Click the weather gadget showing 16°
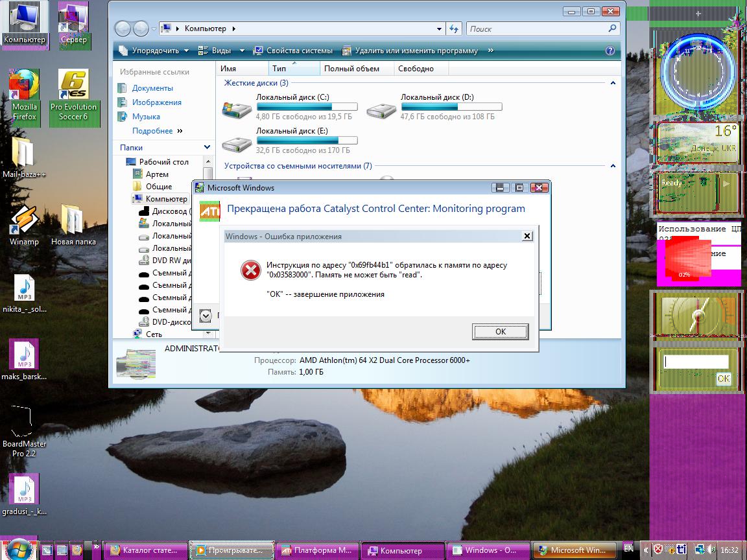 (x=698, y=143)
